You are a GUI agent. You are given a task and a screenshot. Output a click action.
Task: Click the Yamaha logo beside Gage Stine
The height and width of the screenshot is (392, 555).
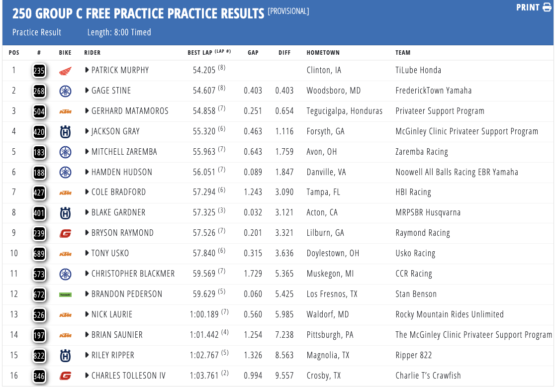pyautogui.click(x=65, y=91)
